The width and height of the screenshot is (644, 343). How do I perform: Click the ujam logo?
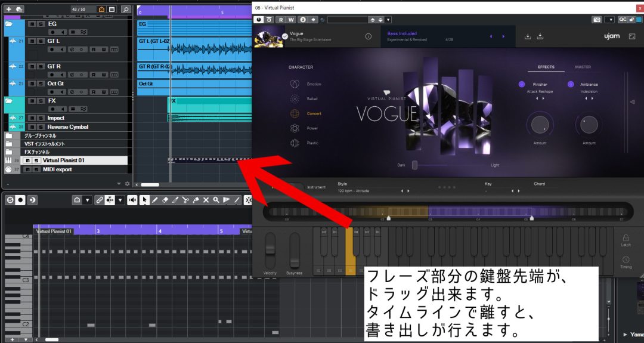[612, 36]
